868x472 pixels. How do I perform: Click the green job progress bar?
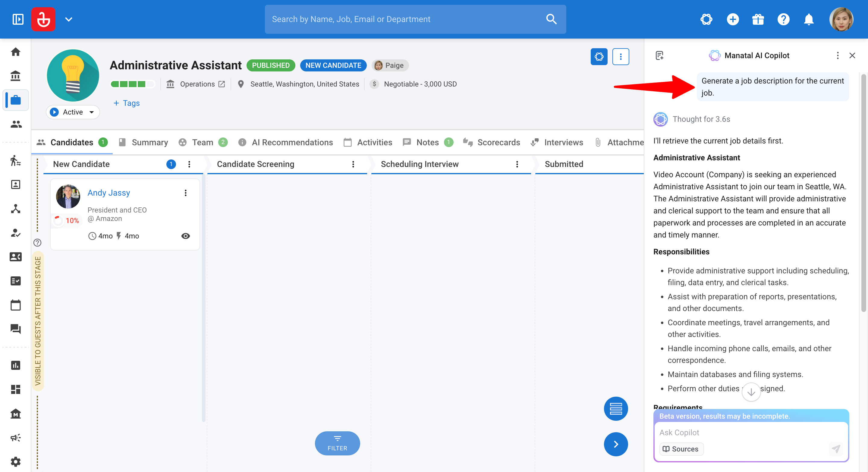(x=133, y=84)
